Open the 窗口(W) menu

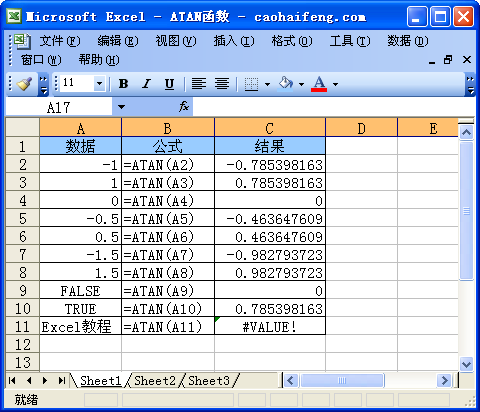coord(41,60)
